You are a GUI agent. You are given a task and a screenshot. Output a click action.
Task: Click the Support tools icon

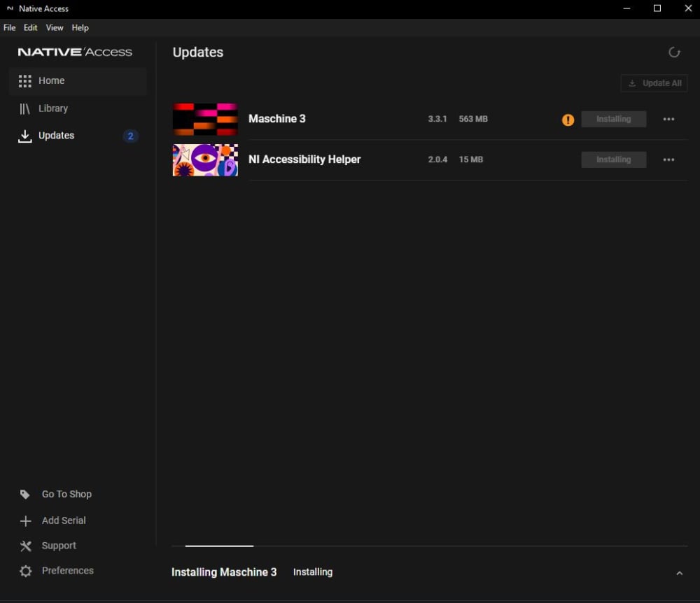(x=25, y=546)
